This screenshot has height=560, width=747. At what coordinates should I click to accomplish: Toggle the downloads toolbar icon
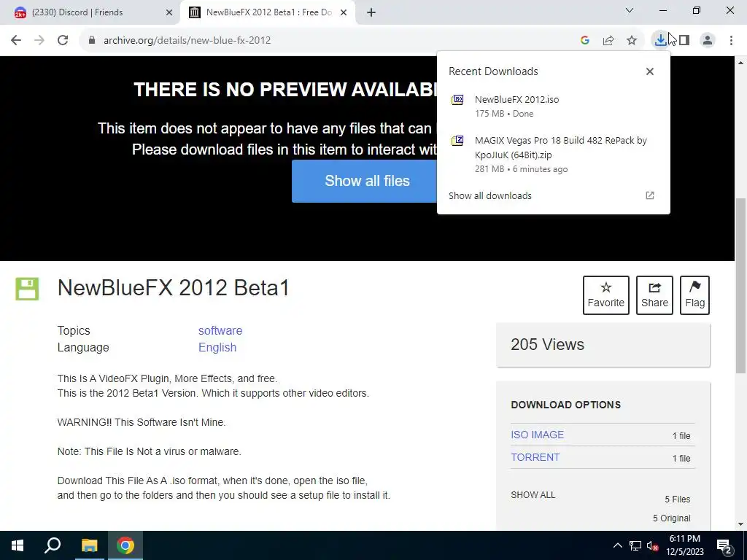(660, 41)
